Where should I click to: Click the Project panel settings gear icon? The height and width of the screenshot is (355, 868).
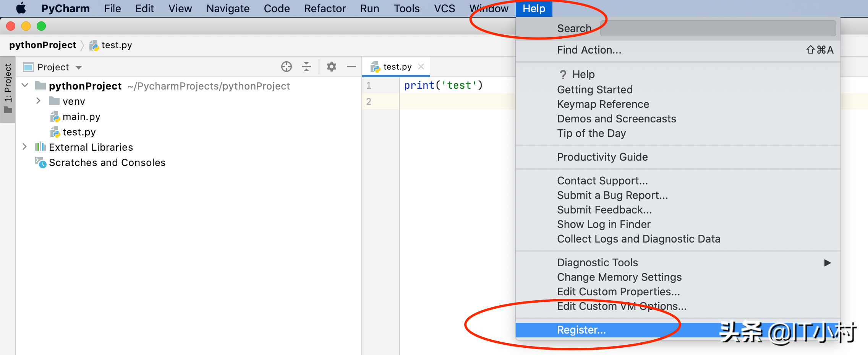pyautogui.click(x=332, y=67)
